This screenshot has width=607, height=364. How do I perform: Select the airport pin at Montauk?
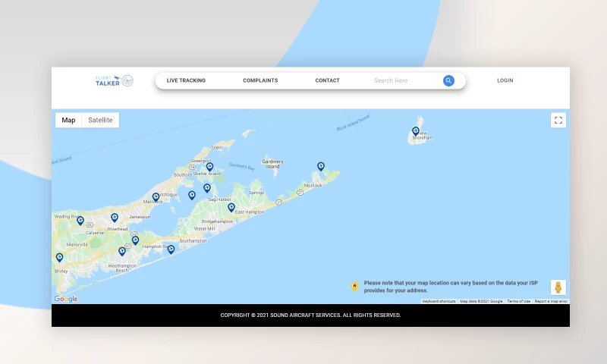coord(320,167)
